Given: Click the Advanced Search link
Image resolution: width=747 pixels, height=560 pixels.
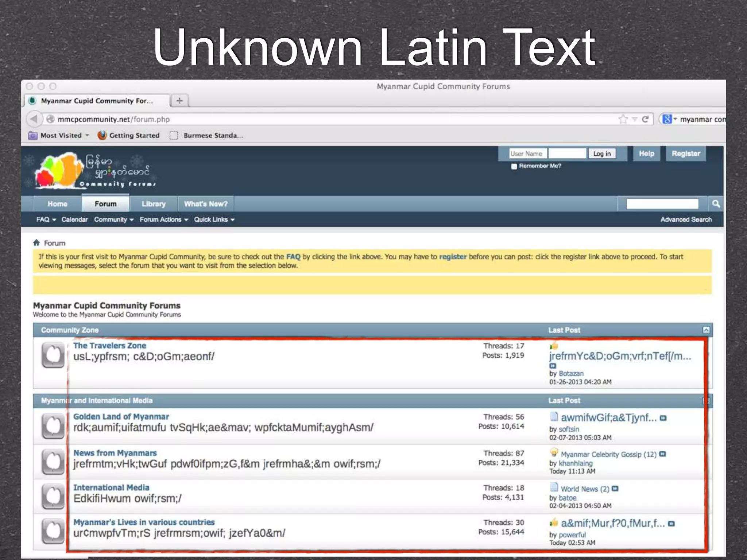Looking at the screenshot, I should click(x=686, y=219).
